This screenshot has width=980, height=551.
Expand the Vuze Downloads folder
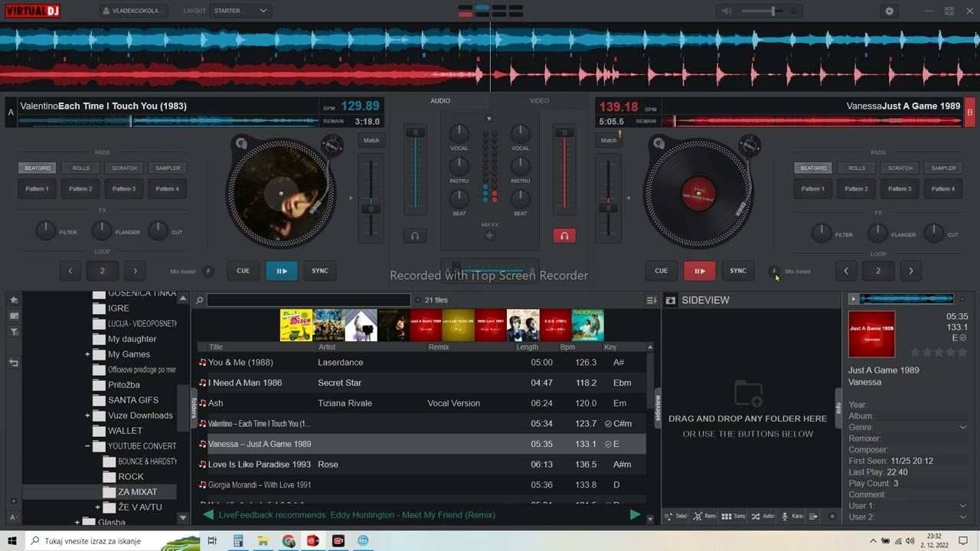click(87, 416)
